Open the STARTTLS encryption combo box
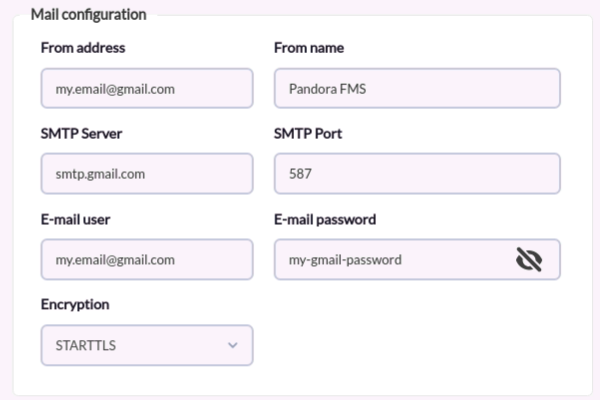Viewport: 600px width, 400px height. tap(147, 346)
